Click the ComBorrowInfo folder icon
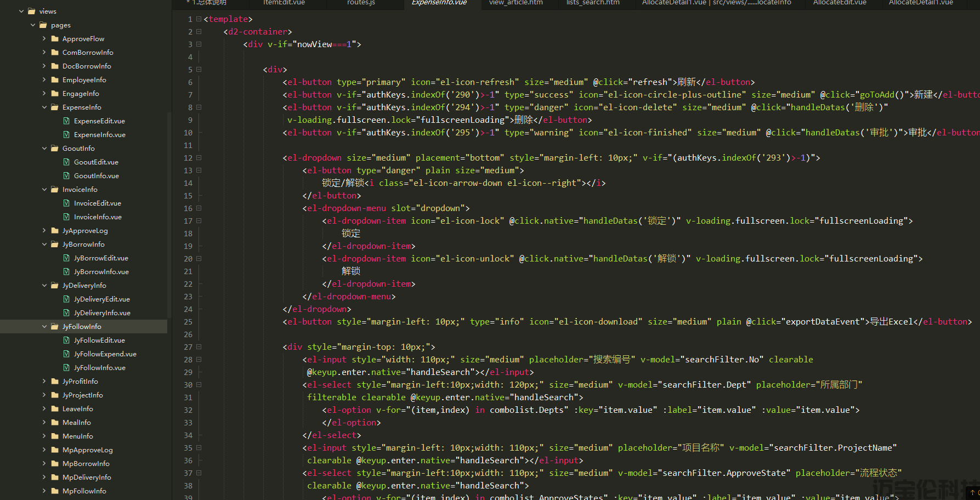This screenshot has width=980, height=500. [55, 53]
